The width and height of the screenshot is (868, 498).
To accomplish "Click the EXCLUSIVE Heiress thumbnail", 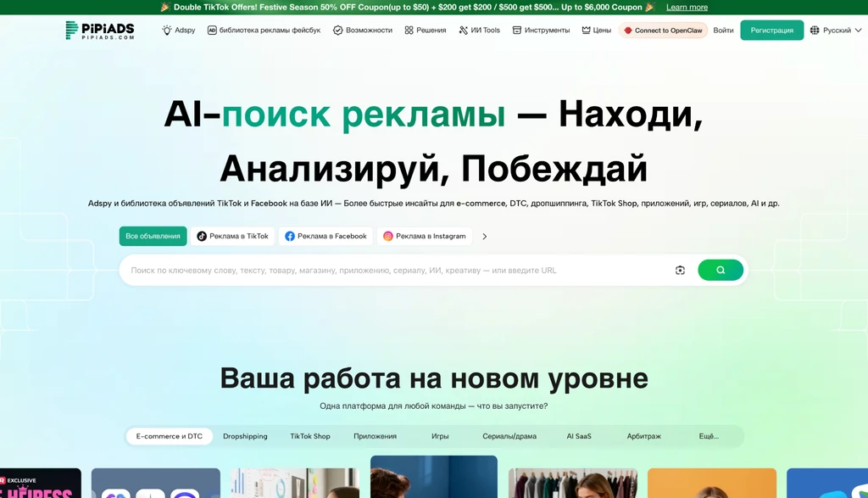I will [x=41, y=483].
